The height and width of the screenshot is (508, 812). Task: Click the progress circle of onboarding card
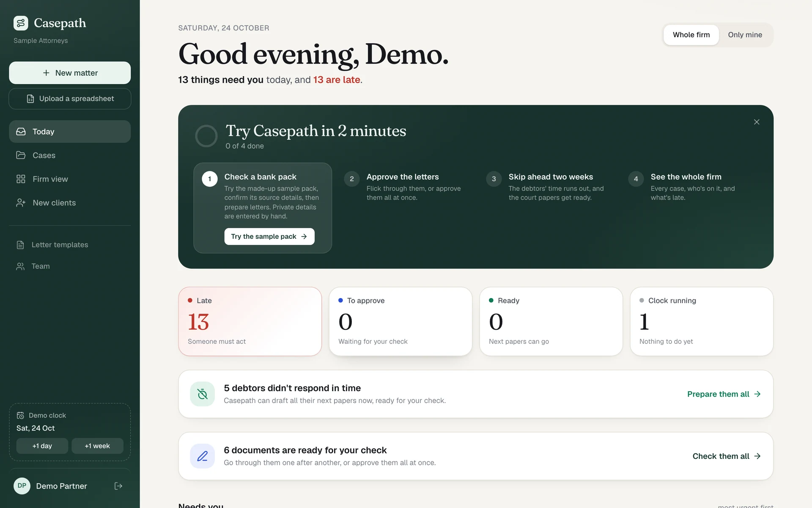pos(206,136)
